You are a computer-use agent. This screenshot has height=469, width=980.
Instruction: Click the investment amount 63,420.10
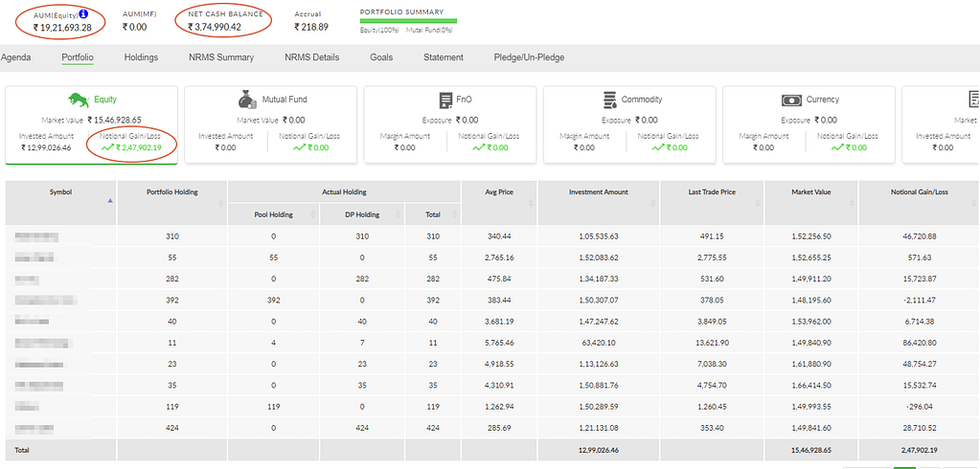point(598,343)
